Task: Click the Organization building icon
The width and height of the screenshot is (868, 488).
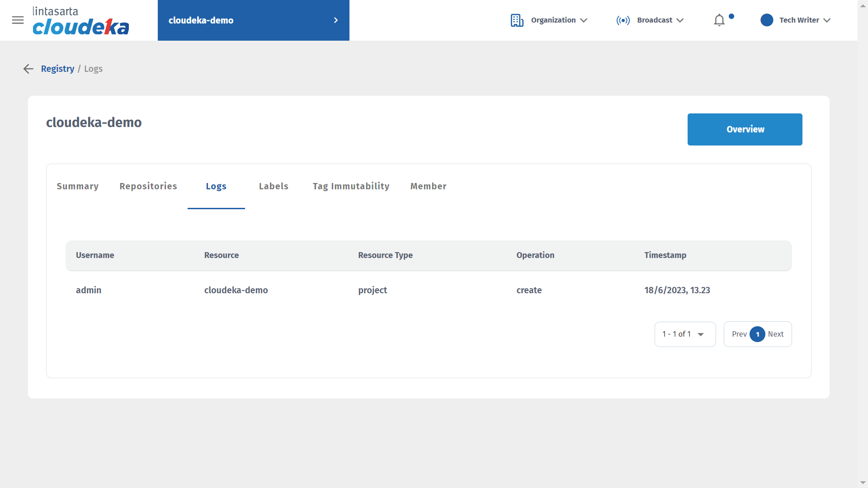Action: (x=517, y=20)
